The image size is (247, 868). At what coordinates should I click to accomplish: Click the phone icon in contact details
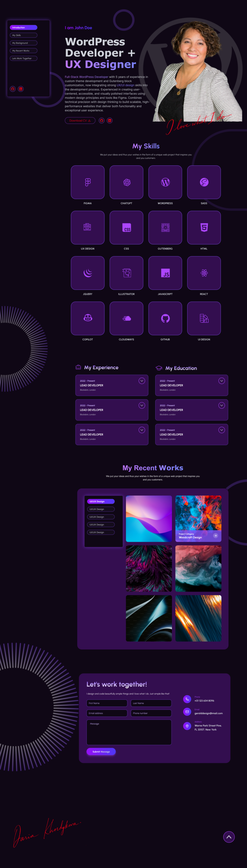click(x=187, y=699)
